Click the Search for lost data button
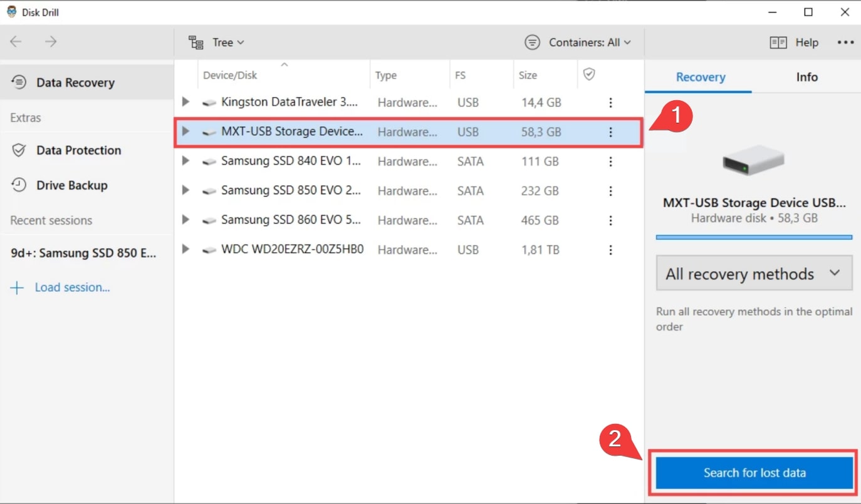Image resolution: width=861 pixels, height=504 pixels. [754, 473]
